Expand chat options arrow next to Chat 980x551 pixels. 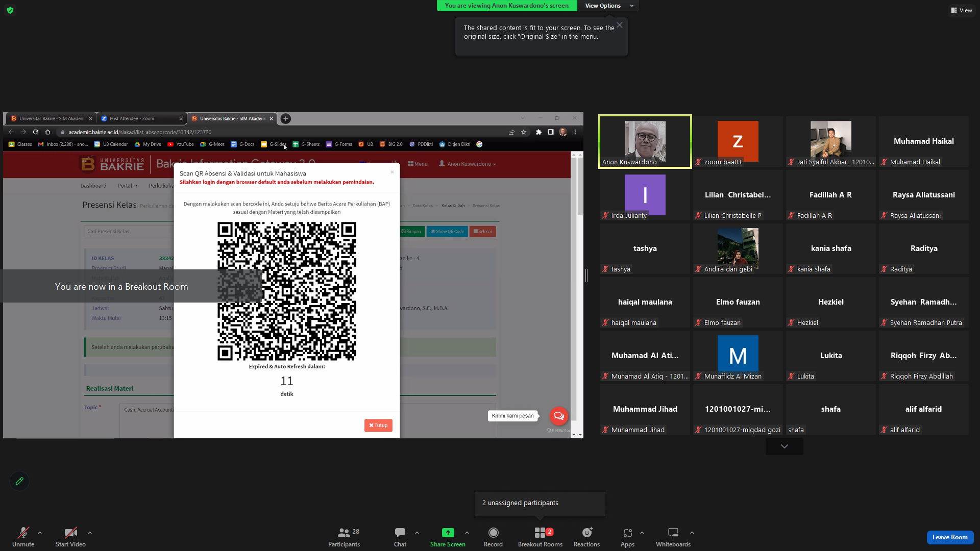[x=417, y=533]
